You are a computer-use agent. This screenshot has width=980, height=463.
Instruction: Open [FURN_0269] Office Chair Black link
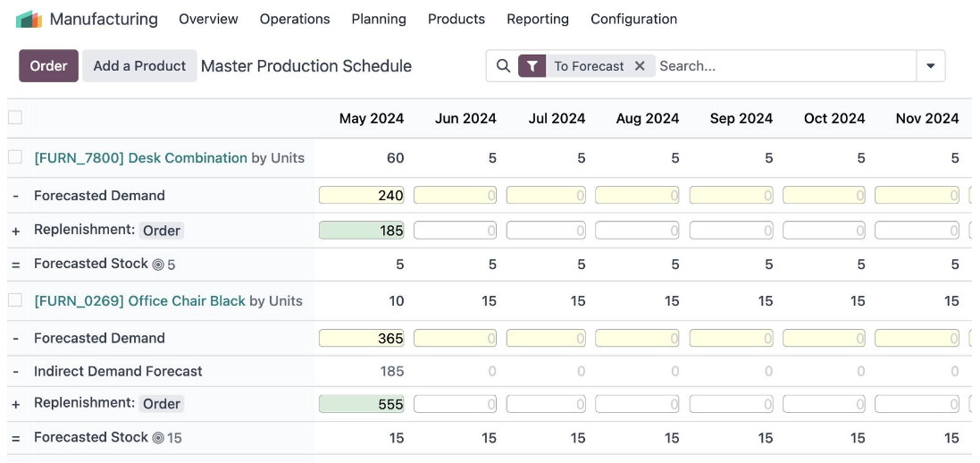139,301
